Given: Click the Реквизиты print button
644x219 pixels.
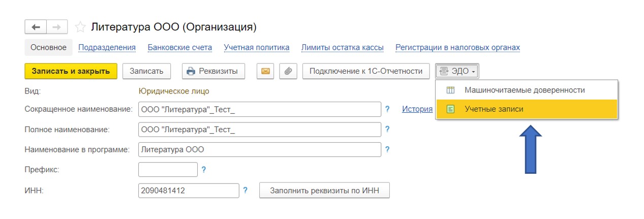Looking at the screenshot, I should coord(213,71).
